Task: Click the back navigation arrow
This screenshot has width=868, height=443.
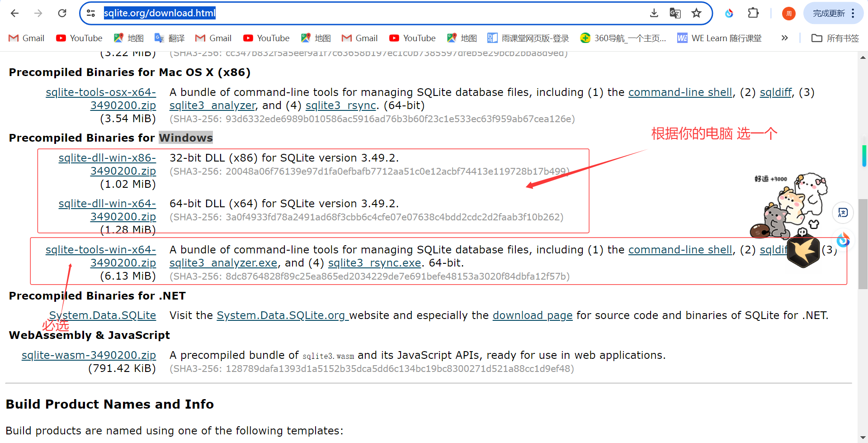Action: tap(15, 13)
